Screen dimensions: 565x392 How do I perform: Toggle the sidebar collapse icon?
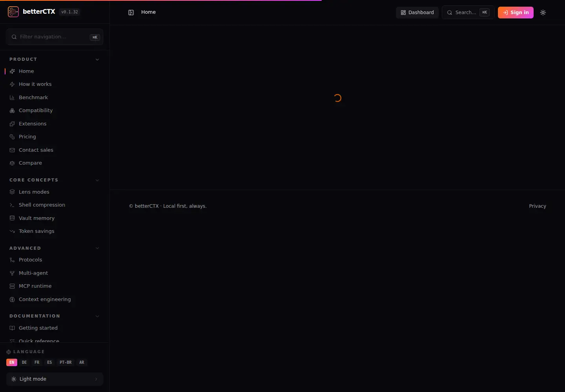coord(131,13)
